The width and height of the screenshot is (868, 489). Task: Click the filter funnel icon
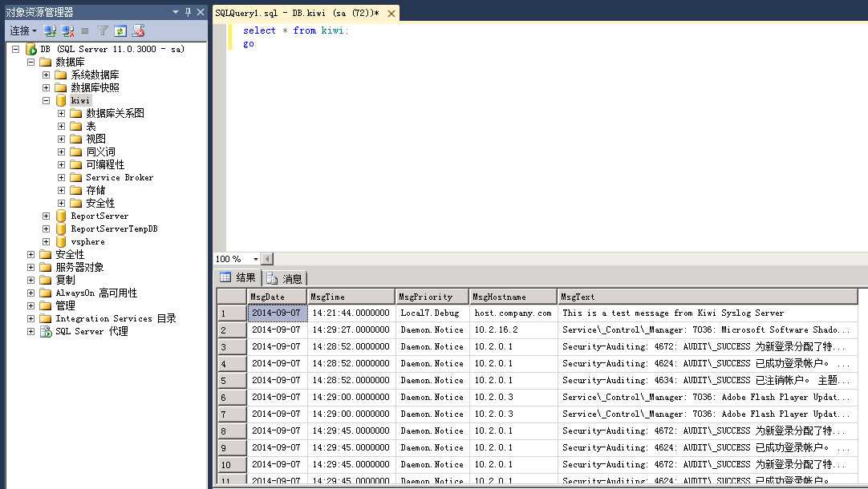coord(103,31)
